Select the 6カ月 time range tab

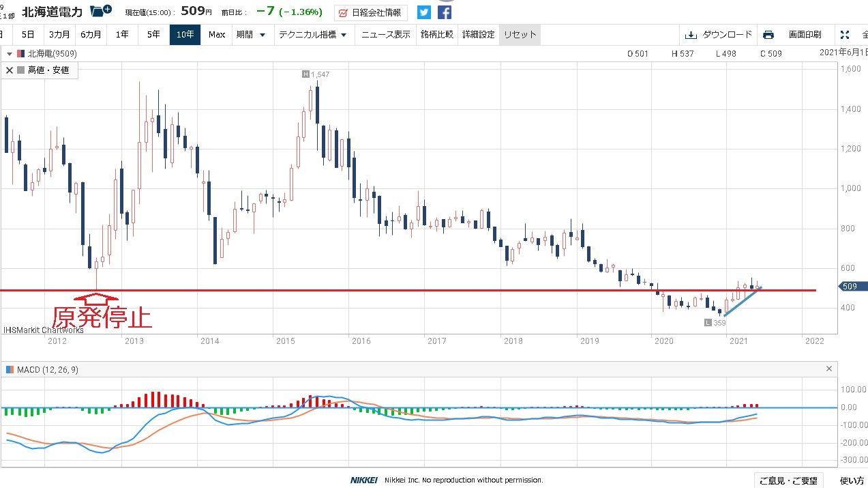(91, 35)
